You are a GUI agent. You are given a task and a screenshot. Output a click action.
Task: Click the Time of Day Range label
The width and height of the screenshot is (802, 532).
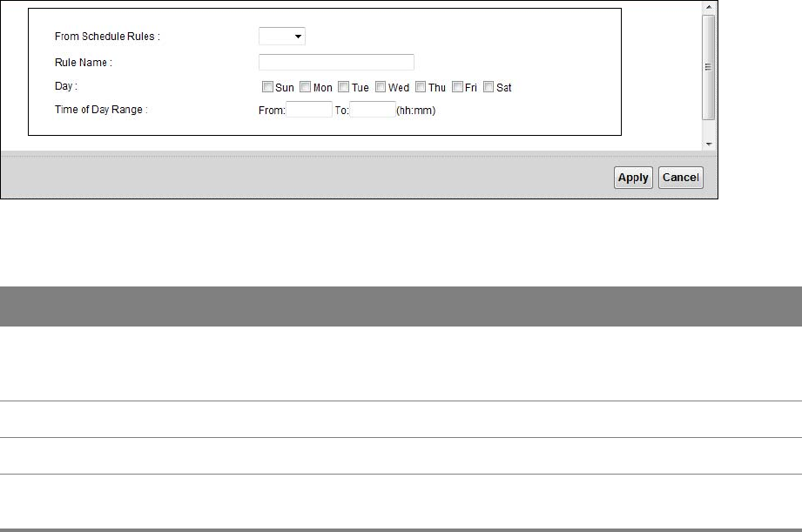pyautogui.click(x=101, y=110)
